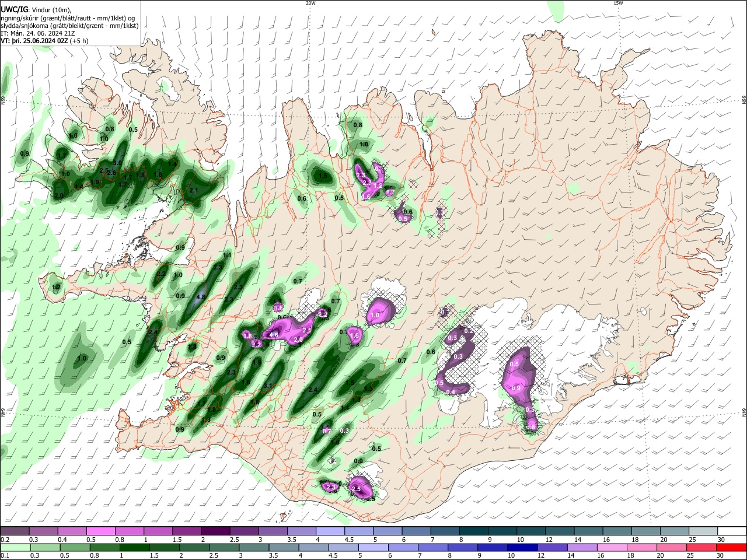Click the "3.0" rain value in Westfjords

(x=117, y=163)
